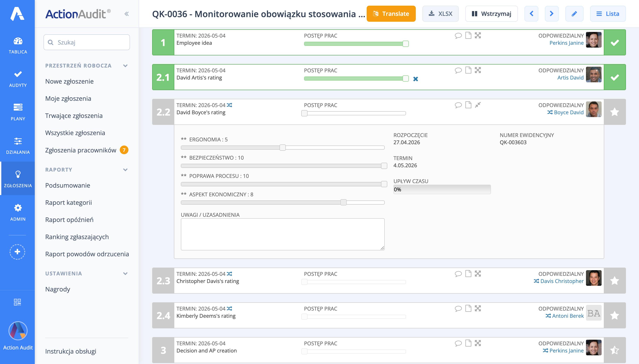Open document icon for Decision and AP creation

tap(468, 343)
